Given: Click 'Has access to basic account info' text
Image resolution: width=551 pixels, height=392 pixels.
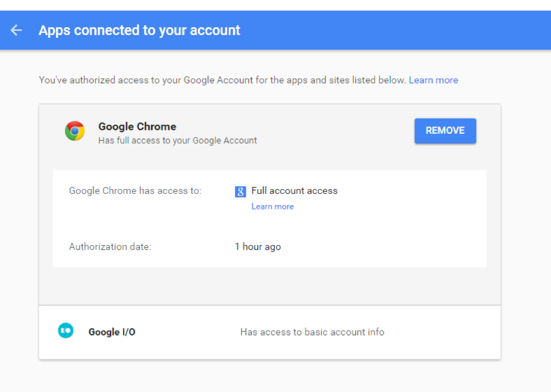Looking at the screenshot, I should (312, 332).
